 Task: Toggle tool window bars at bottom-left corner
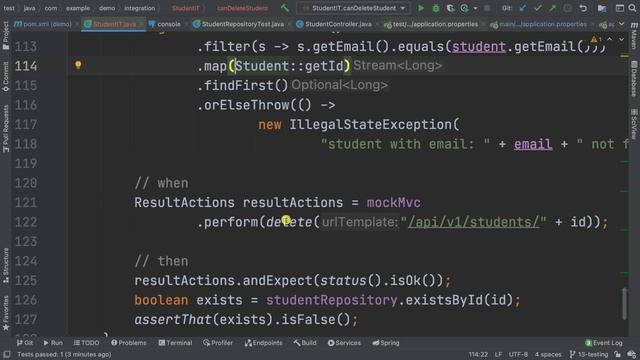(7, 354)
